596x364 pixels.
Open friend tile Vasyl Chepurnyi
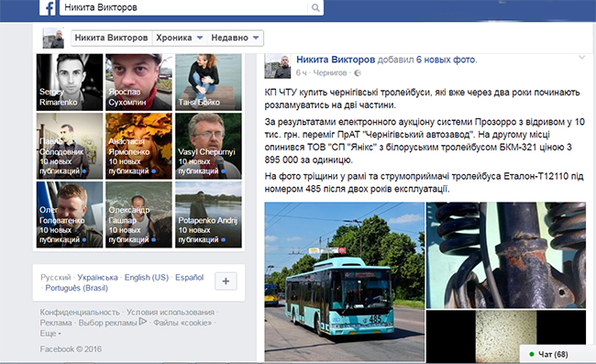click(x=208, y=146)
